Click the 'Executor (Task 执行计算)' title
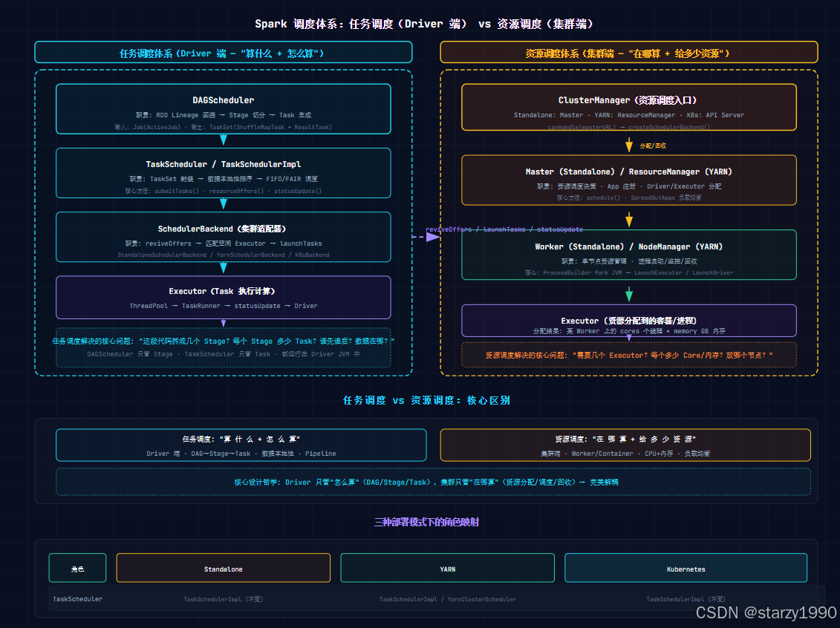 point(224,291)
